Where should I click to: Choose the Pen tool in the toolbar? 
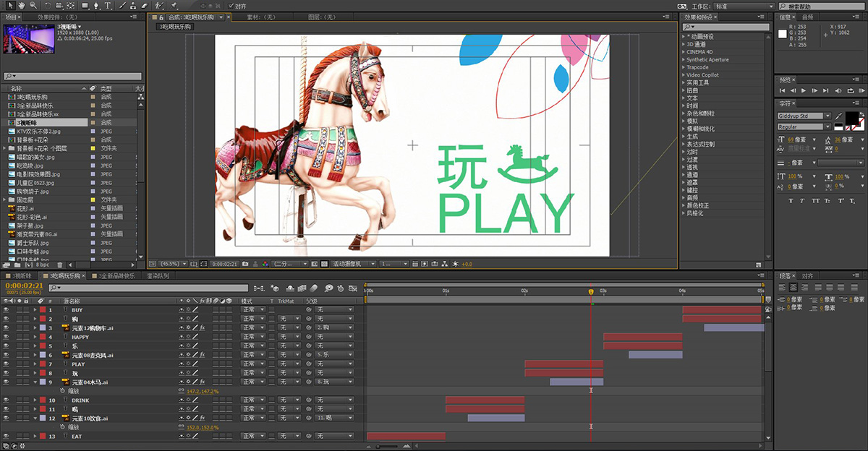(x=97, y=5)
